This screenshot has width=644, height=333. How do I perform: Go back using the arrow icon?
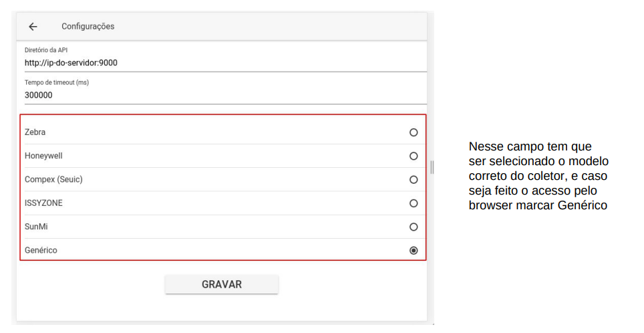pos(33,26)
